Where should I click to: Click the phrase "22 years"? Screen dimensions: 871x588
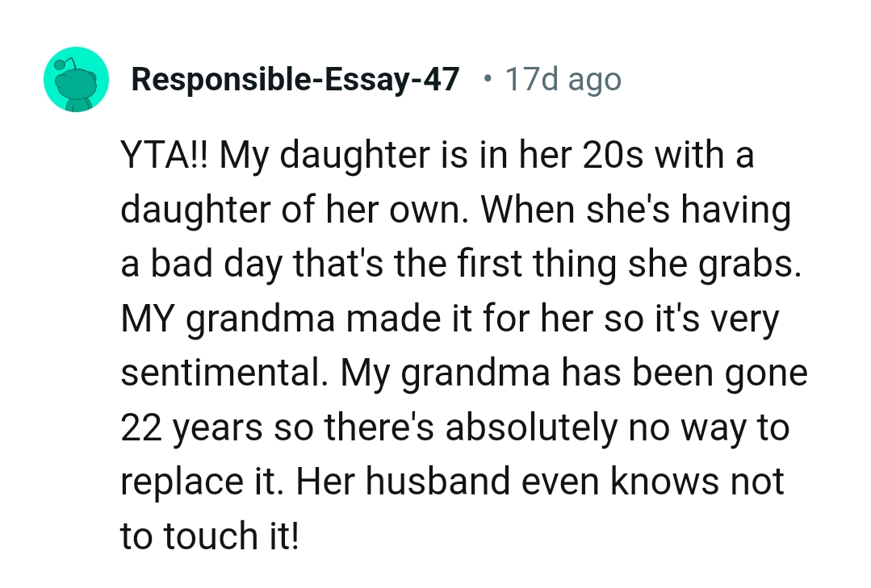coord(191,427)
